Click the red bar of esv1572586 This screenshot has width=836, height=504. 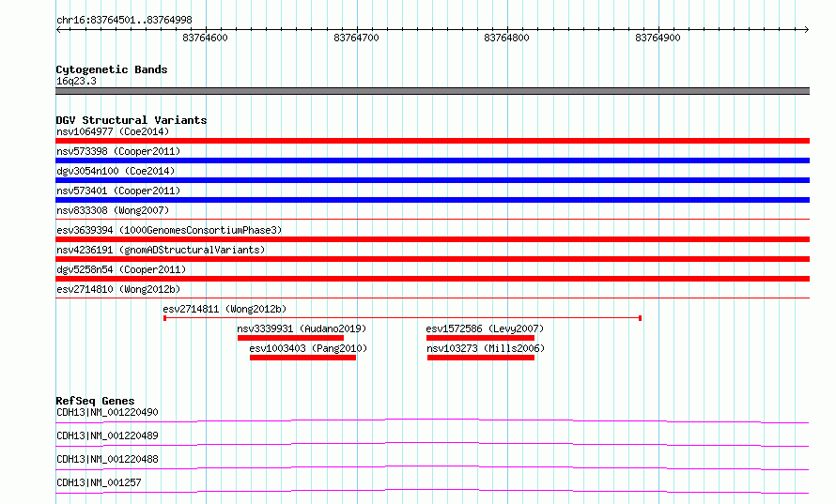pyautogui.click(x=480, y=338)
